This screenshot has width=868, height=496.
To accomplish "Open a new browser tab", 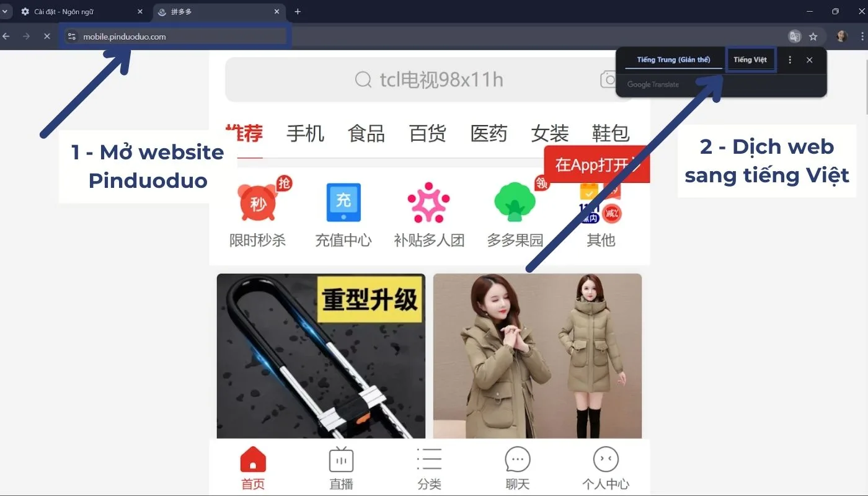I will [298, 12].
